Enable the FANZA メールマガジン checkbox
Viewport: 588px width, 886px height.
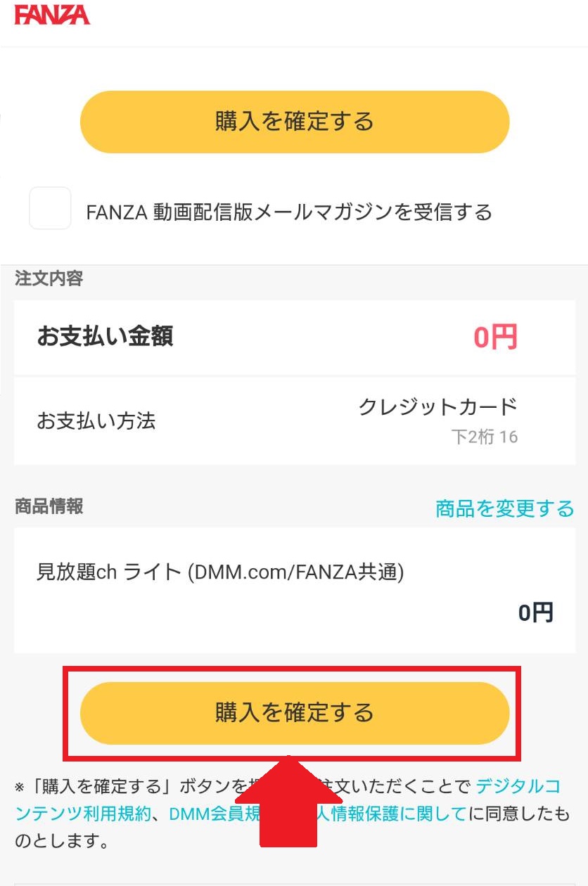[x=50, y=208]
